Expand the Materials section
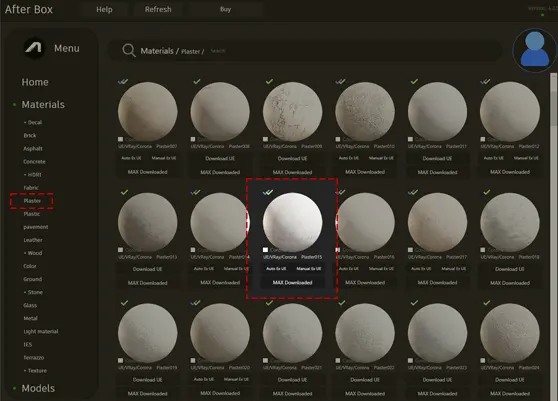The width and height of the screenshot is (558, 401). point(43,105)
